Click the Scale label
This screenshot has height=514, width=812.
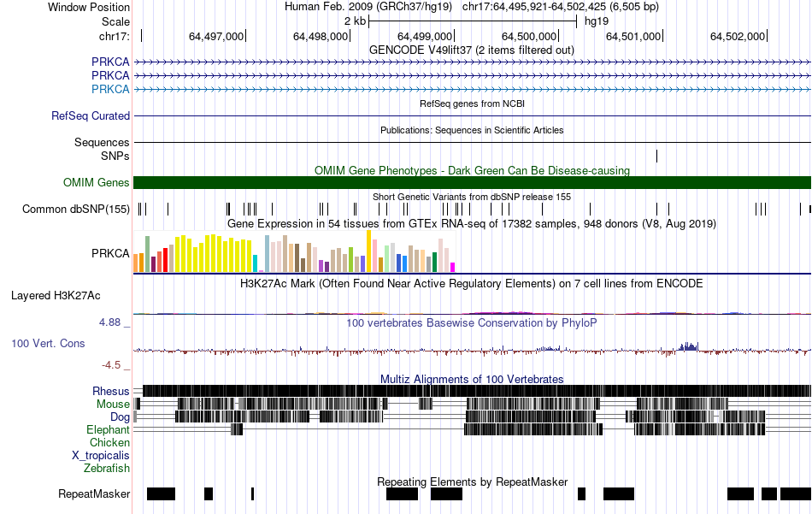coord(115,21)
